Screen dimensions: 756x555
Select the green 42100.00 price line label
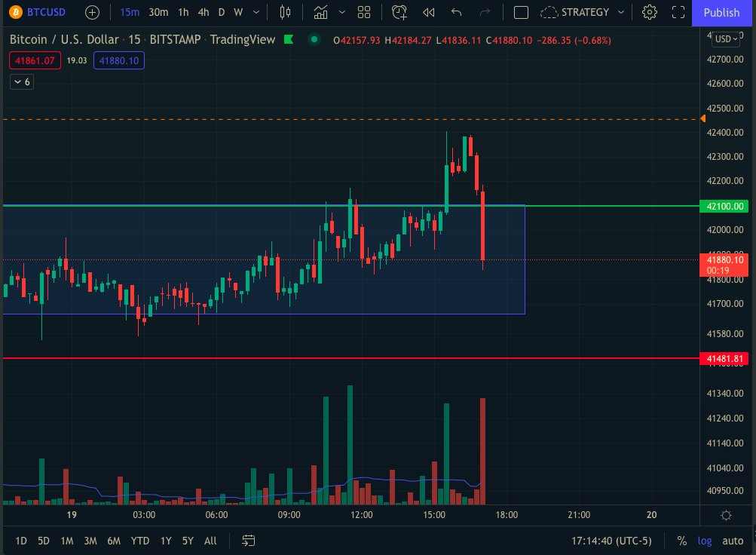click(724, 207)
